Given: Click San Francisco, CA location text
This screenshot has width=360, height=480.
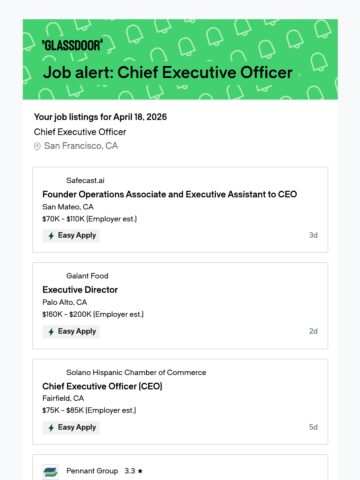Looking at the screenshot, I should [81, 146].
